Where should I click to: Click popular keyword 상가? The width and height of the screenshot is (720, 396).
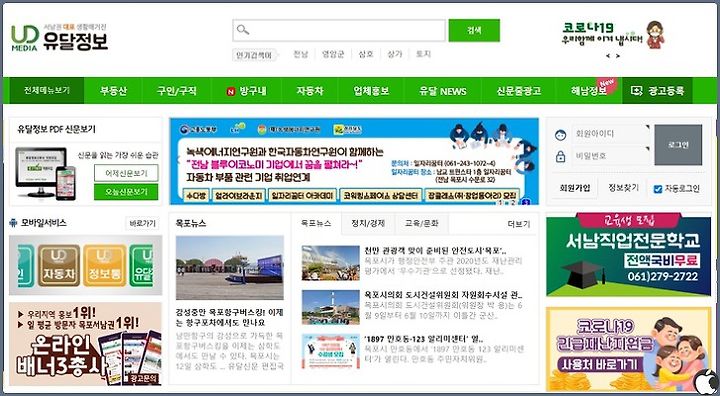tap(395, 55)
